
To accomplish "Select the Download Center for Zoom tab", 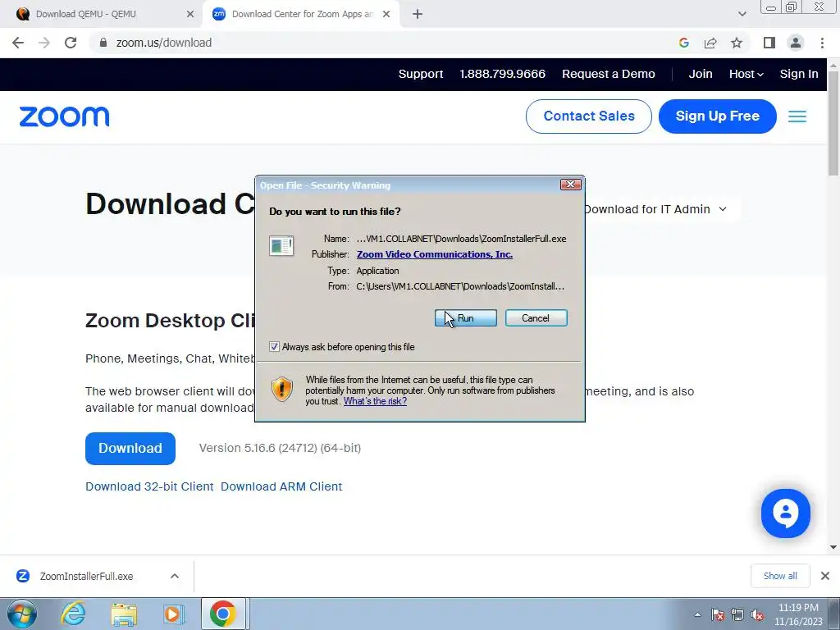I will (x=303, y=14).
